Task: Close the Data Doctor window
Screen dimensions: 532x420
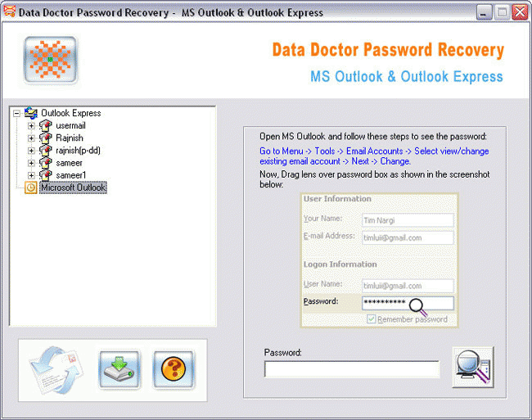Action: click(520, 12)
